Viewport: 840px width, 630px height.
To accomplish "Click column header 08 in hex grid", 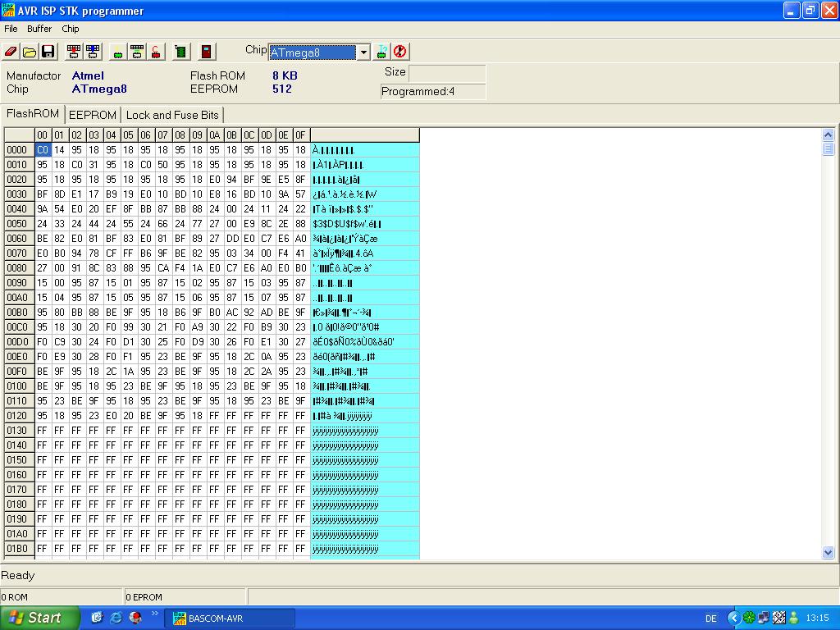I will point(180,135).
